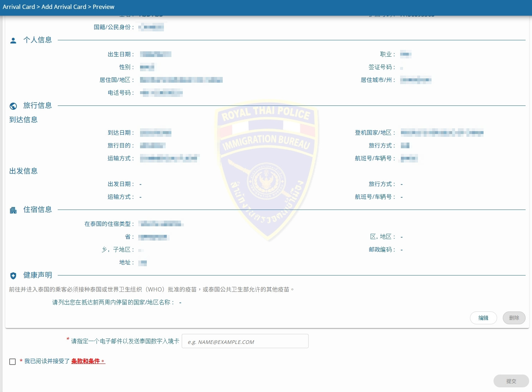The image size is (532, 392).
Task: Click the Arrival Card breadcrumb
Action: point(19,7)
